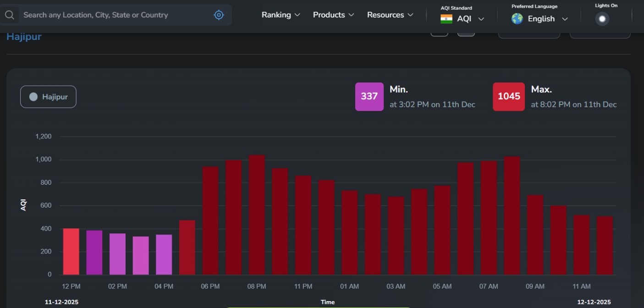Click the globe language icon
The image size is (644, 308).
[517, 19]
